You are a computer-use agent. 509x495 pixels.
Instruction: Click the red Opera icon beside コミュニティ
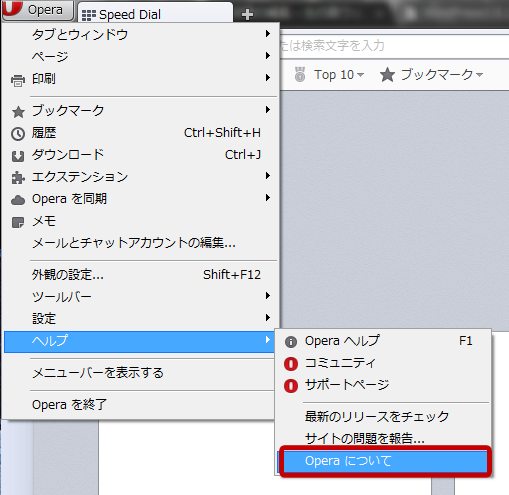pyautogui.click(x=291, y=364)
